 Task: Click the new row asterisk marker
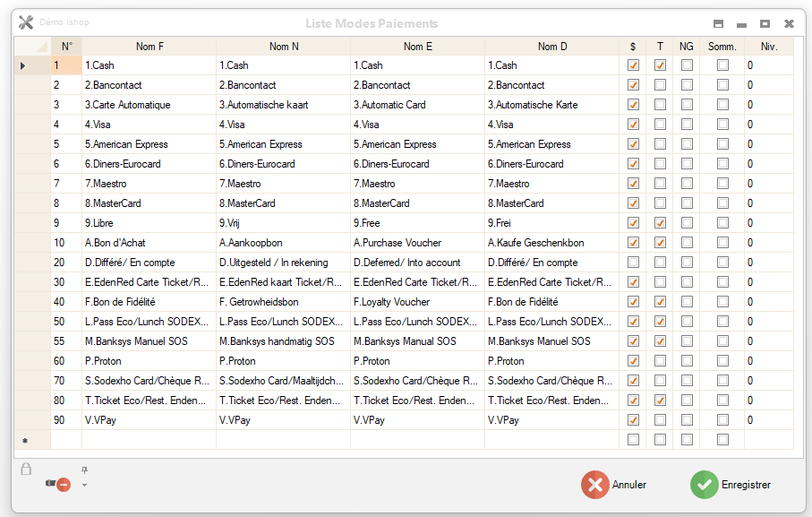[x=24, y=441]
